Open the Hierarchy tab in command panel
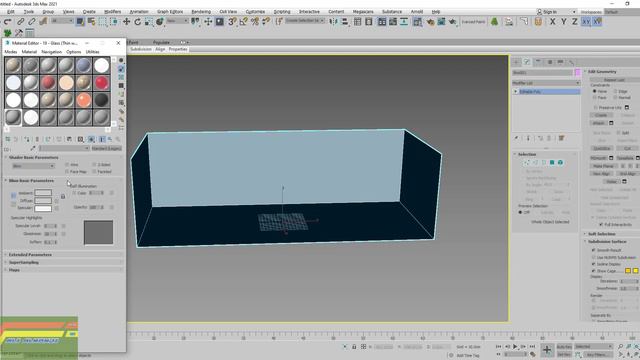Image resolution: width=640 pixels, height=360 pixels. coord(538,62)
